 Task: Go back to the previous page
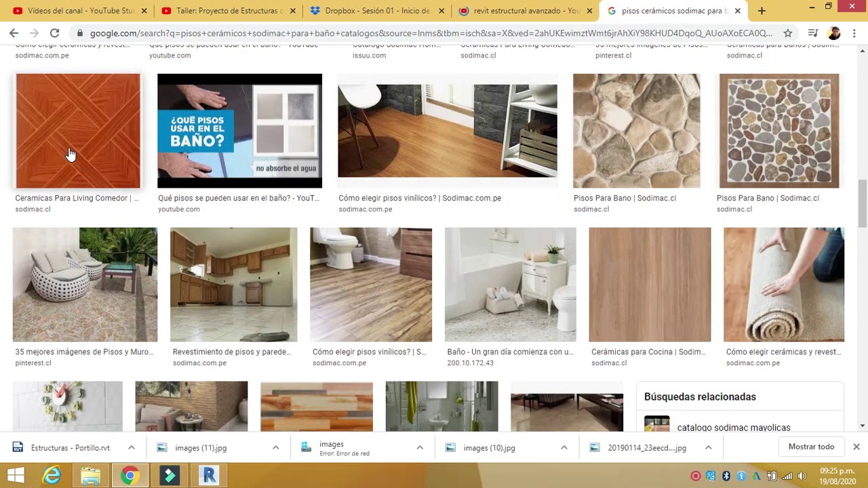tap(14, 33)
